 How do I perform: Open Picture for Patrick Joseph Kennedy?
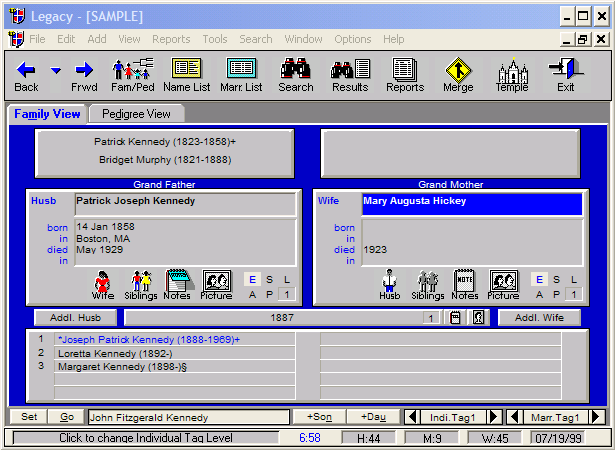pos(217,285)
